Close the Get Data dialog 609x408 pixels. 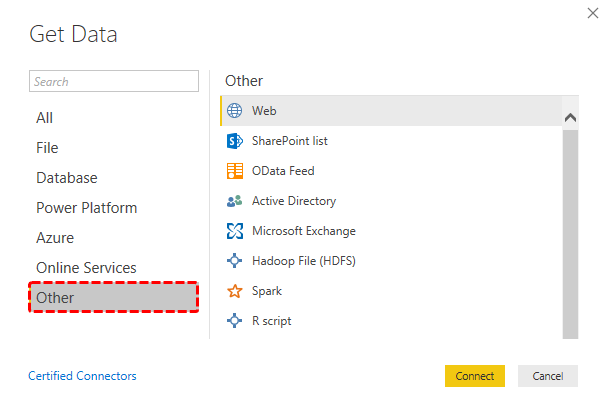593,13
